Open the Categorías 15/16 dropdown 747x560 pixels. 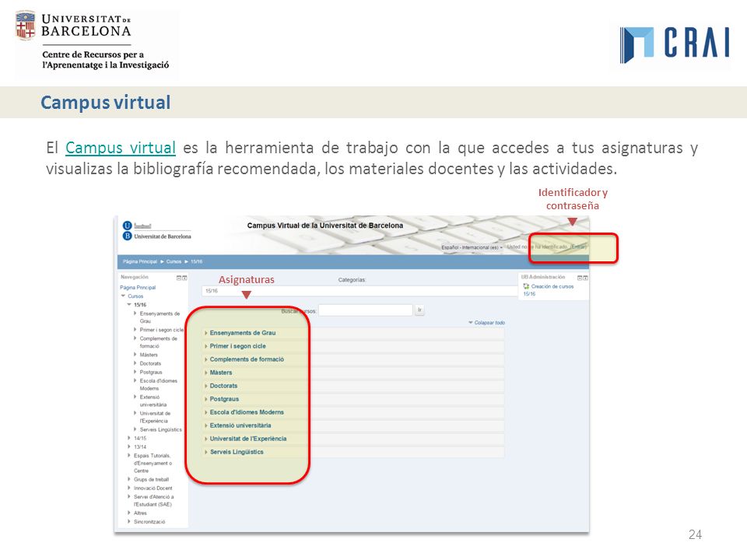click(x=359, y=291)
